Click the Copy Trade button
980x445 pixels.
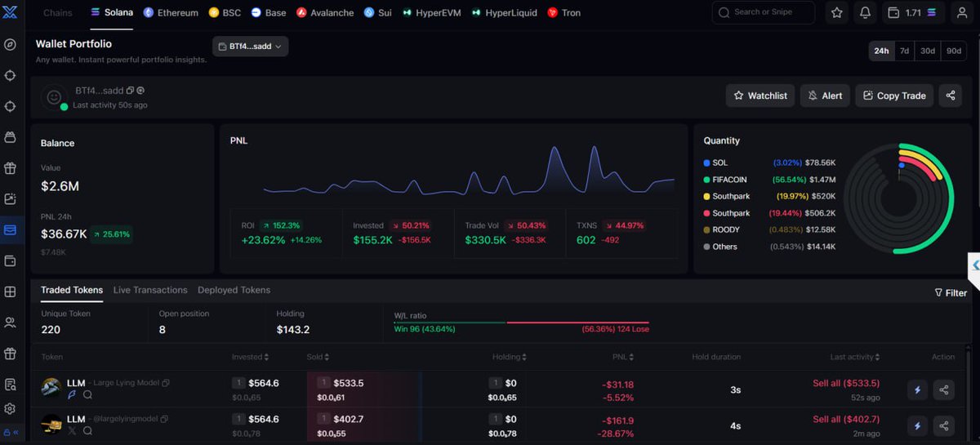pos(894,96)
